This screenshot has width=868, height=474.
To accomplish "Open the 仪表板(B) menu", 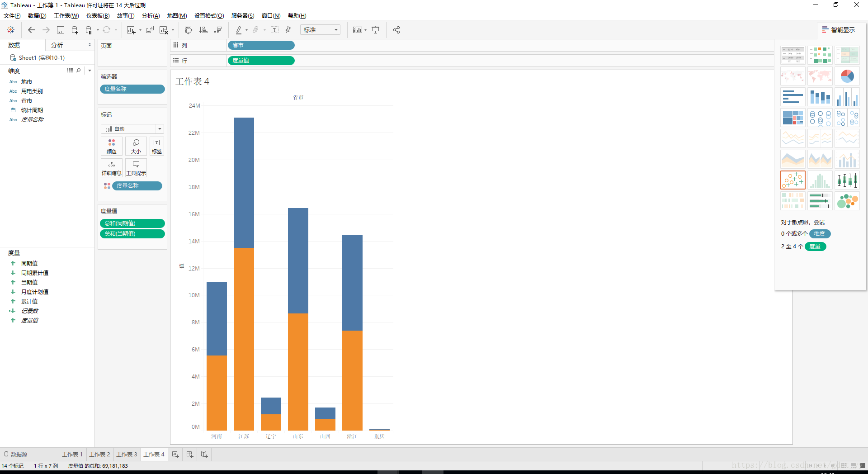I will pyautogui.click(x=98, y=16).
